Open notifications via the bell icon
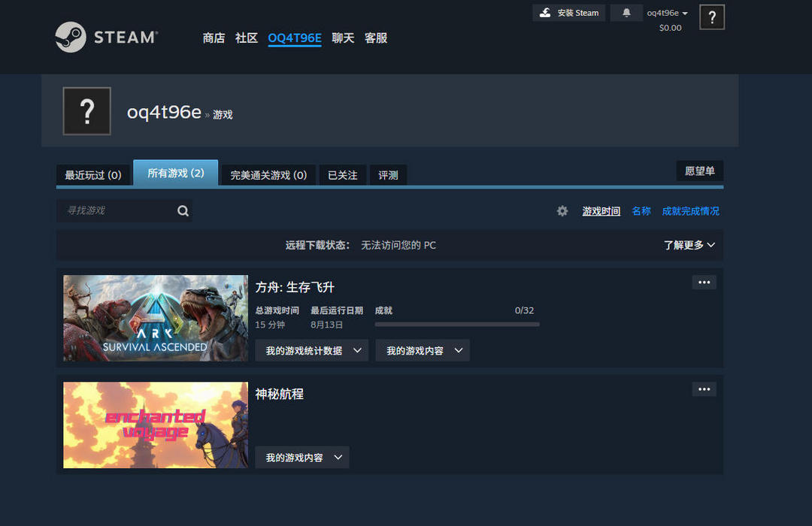The image size is (812, 526). coord(626,13)
